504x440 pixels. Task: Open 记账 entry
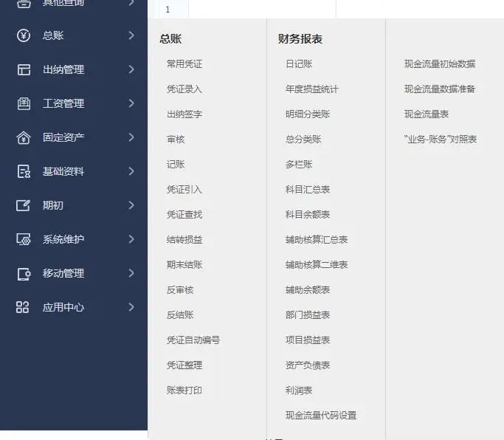pos(176,165)
